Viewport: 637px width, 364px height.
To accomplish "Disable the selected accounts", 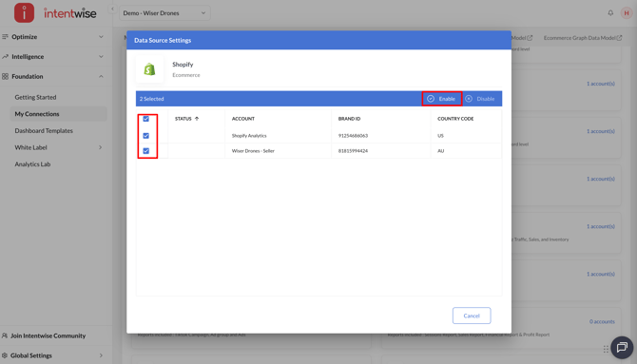I will [480, 99].
